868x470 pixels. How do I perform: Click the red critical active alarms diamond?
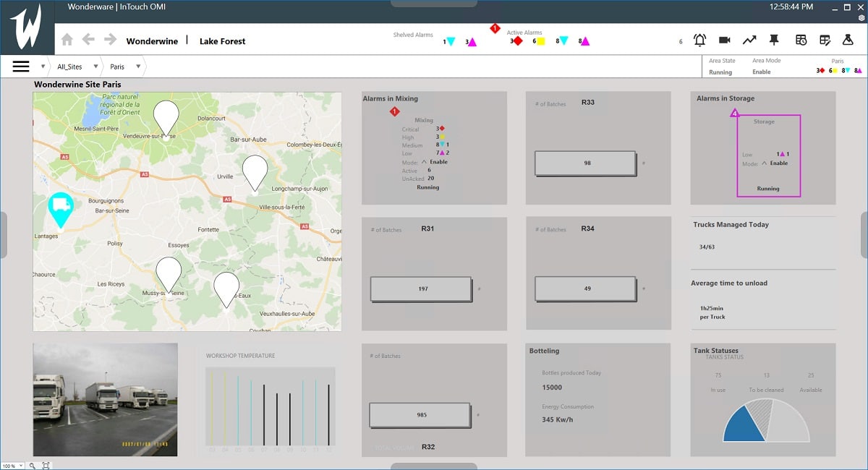pyautogui.click(x=518, y=41)
